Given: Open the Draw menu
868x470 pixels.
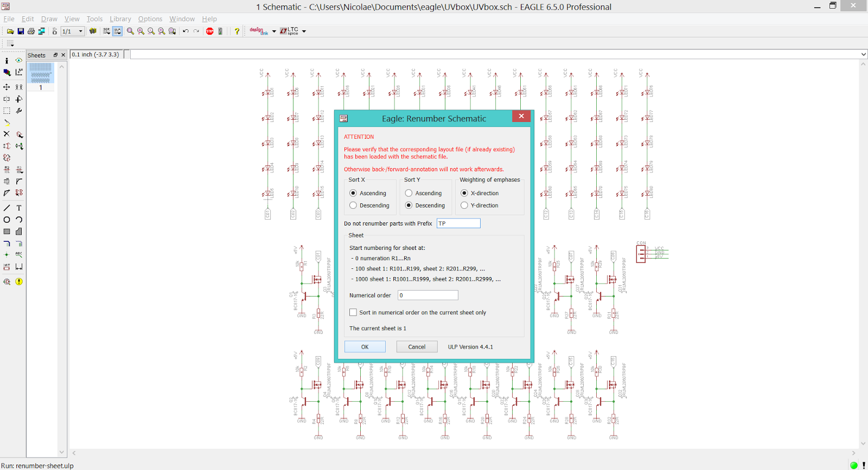Looking at the screenshot, I should click(49, 19).
